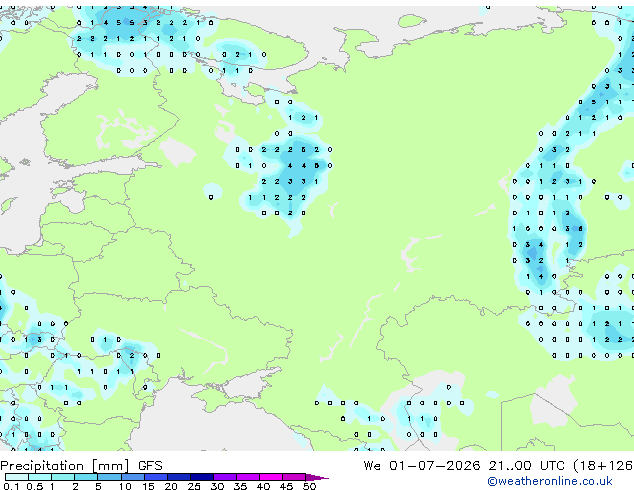The image size is (634, 490).
Task: Choose the 25–30 mm navy legend swatch
Action: [202, 477]
